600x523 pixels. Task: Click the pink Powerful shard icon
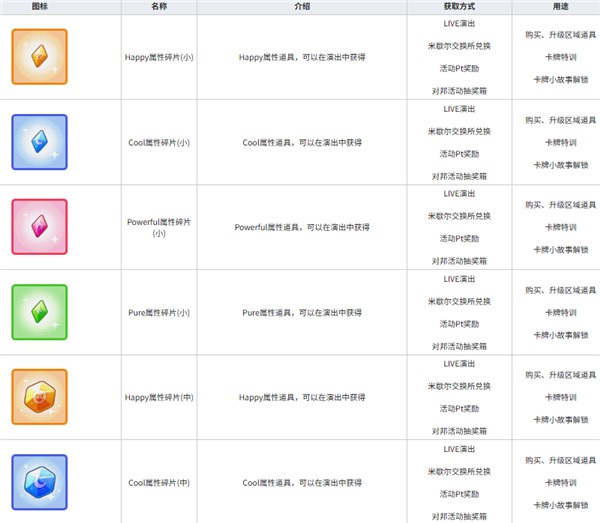click(39, 227)
